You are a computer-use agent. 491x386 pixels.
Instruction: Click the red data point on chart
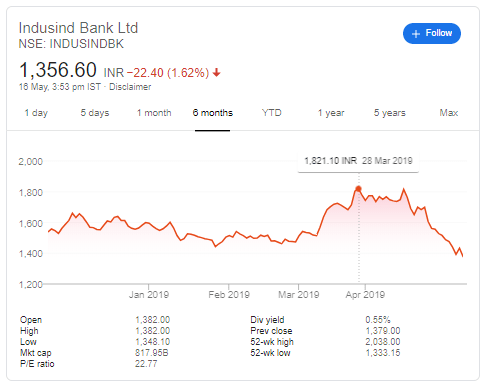pos(358,189)
